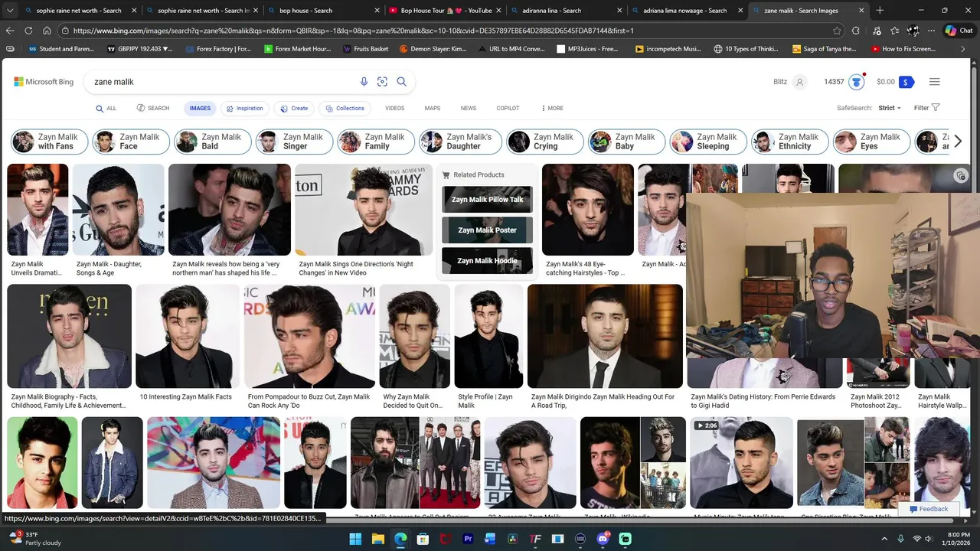
Task: Add page to favorites star icon
Action: point(837,31)
